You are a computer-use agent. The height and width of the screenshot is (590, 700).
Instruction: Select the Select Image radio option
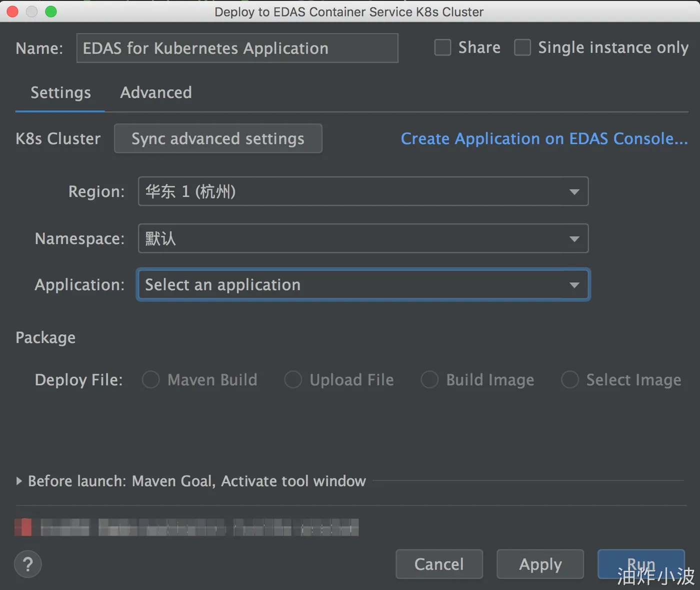click(570, 380)
